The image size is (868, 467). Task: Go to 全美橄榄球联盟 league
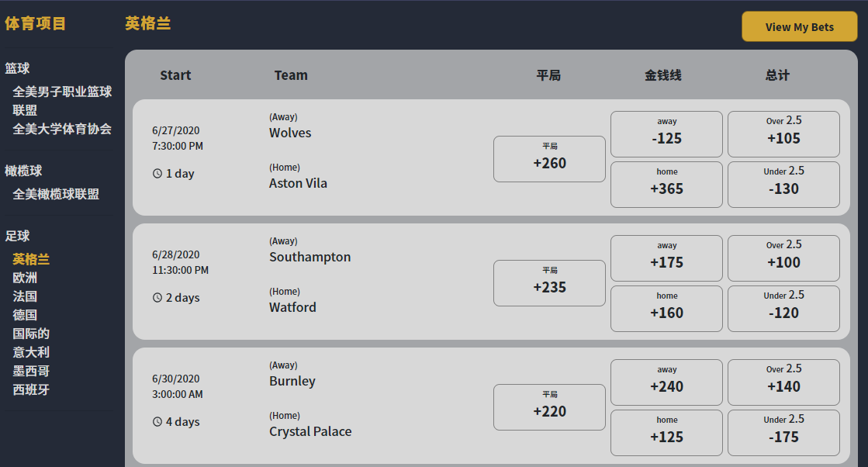coord(56,194)
